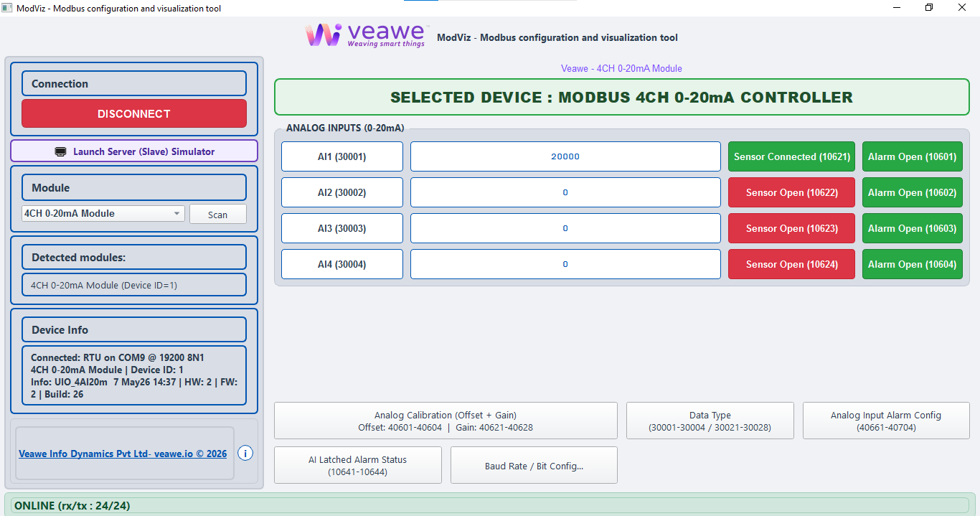This screenshot has width=980, height=516.
Task: Open Veawe Info Dynamics website link
Action: (x=123, y=454)
